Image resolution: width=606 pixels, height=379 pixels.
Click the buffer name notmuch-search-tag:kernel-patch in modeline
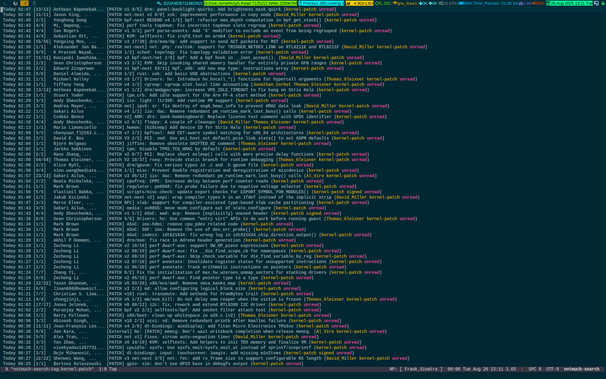tap(52, 369)
